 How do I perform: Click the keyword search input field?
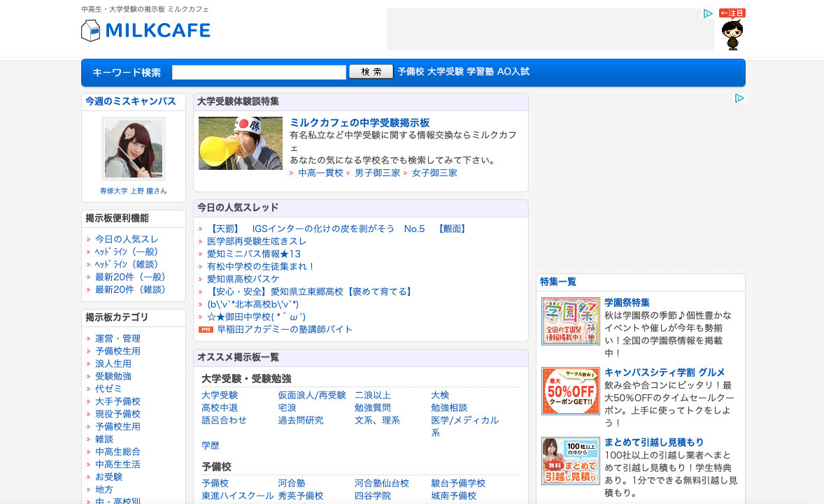click(259, 73)
